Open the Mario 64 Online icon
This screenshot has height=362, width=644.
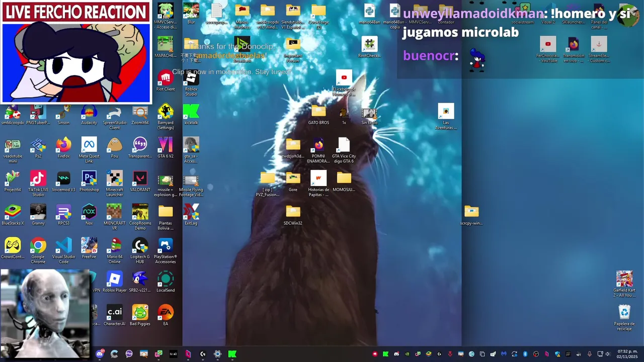click(115, 251)
